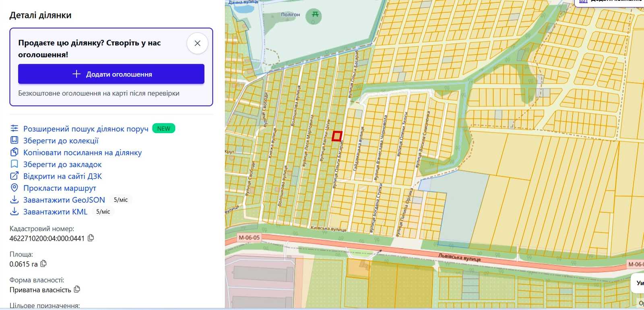The height and width of the screenshot is (310, 644).
Task: Open 'Відкрити на сайті ДЗК' link
Action: pos(62,176)
